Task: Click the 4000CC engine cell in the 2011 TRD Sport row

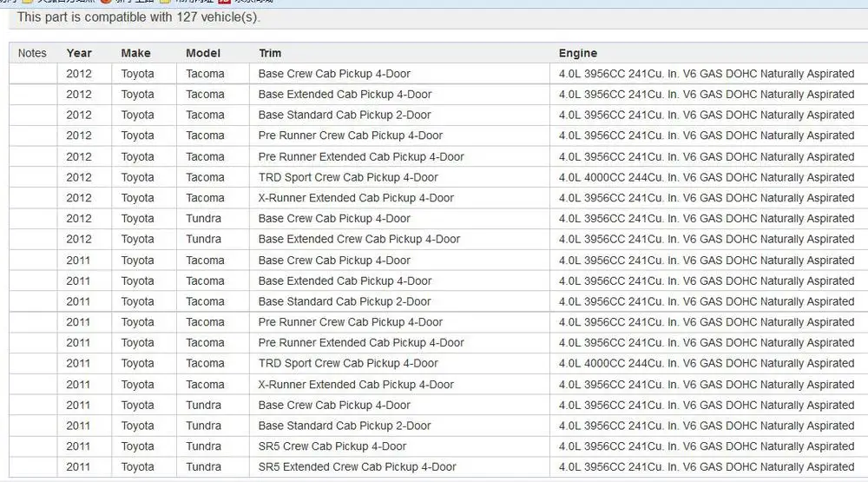Action: [x=707, y=363]
